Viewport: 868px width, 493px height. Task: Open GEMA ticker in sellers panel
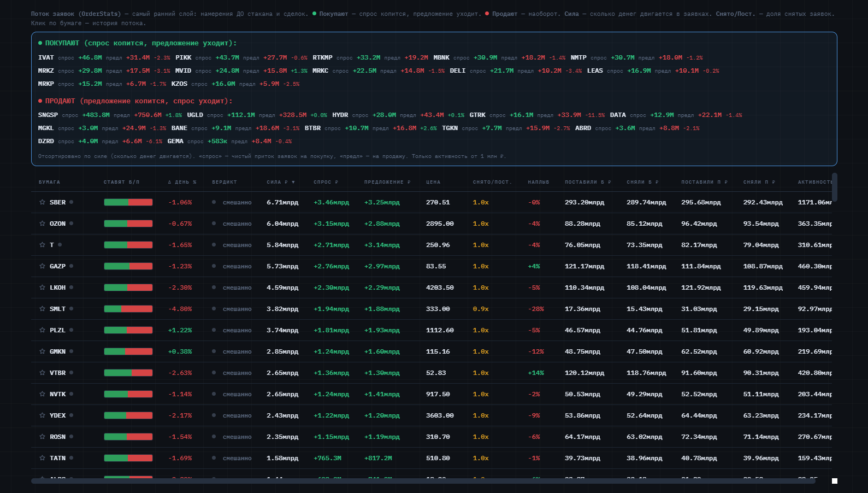pos(175,141)
